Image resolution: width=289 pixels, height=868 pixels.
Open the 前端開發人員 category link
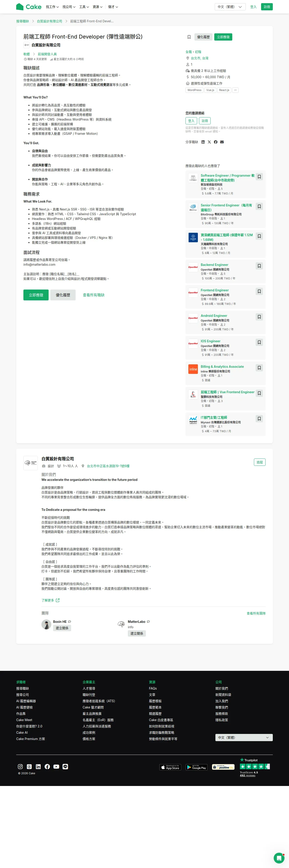click(x=47, y=54)
